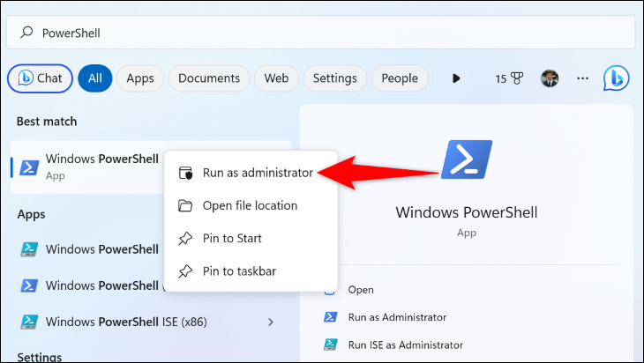Click the Windows PowerShell title in details pane

tap(467, 212)
